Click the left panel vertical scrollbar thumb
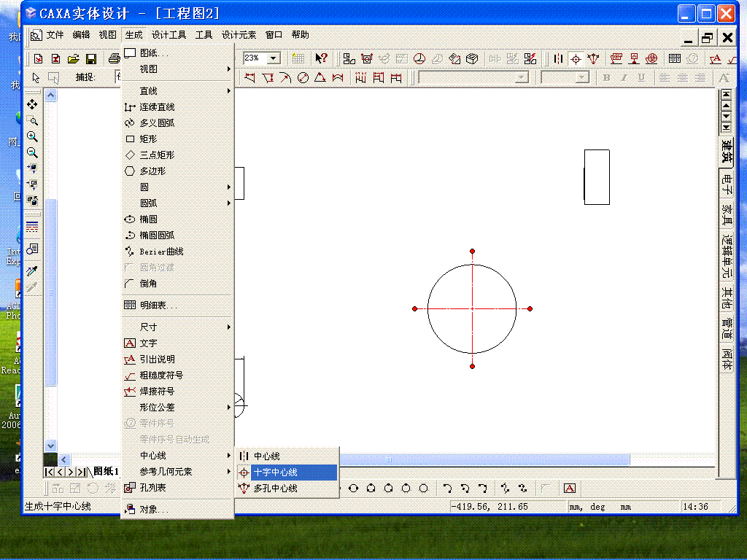 pos(51,292)
